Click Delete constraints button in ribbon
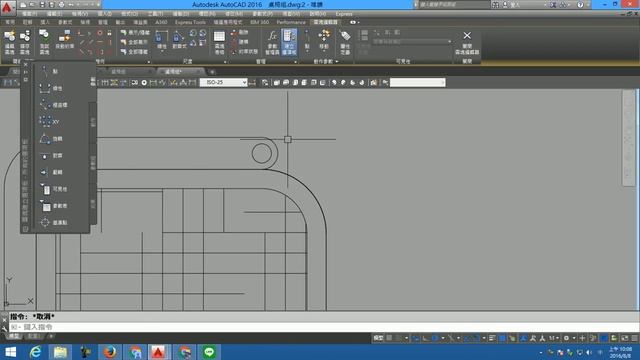Viewport: 640px width, 360px height. coord(240,32)
